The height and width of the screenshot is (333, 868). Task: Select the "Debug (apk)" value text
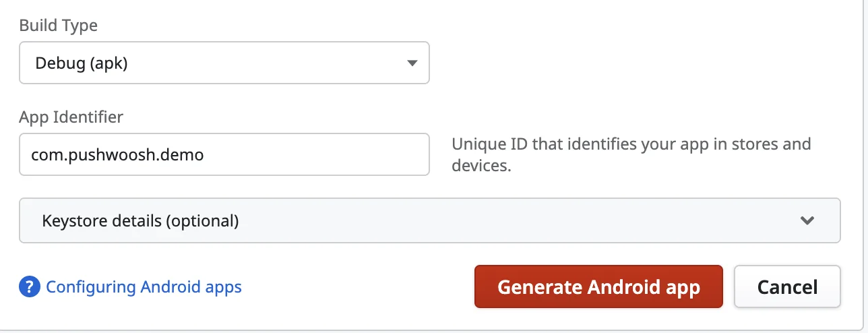(82, 63)
